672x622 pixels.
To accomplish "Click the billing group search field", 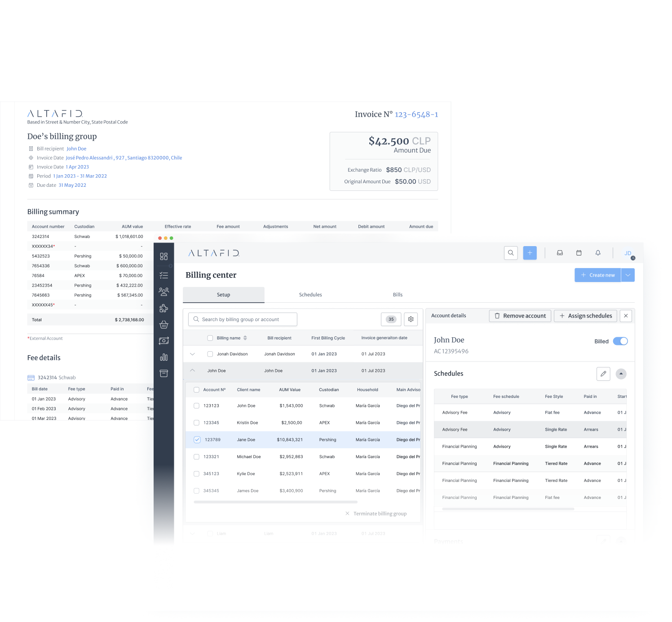I will (x=242, y=319).
